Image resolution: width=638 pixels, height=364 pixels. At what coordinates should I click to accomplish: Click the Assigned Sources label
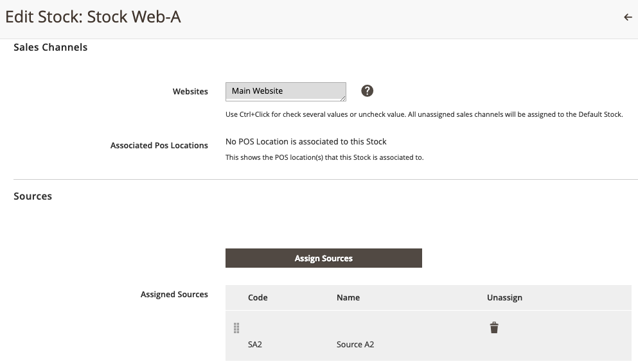point(174,295)
